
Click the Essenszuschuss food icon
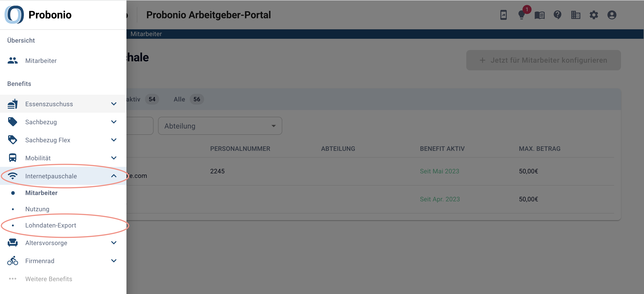(x=12, y=104)
